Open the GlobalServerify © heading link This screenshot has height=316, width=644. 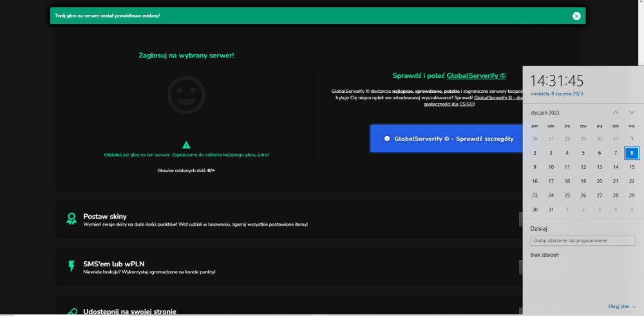coord(477,75)
